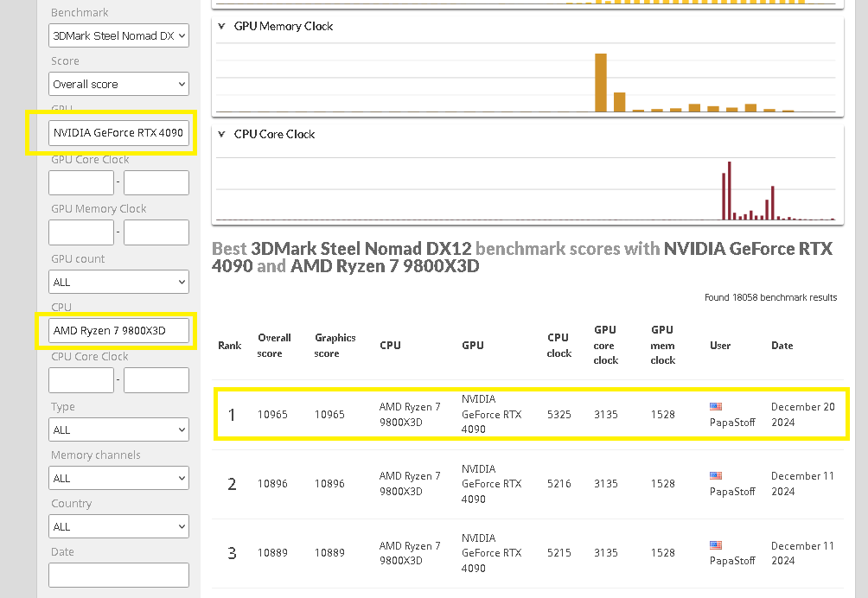Click the Graphics score column header
The image size is (868, 598).
point(335,345)
